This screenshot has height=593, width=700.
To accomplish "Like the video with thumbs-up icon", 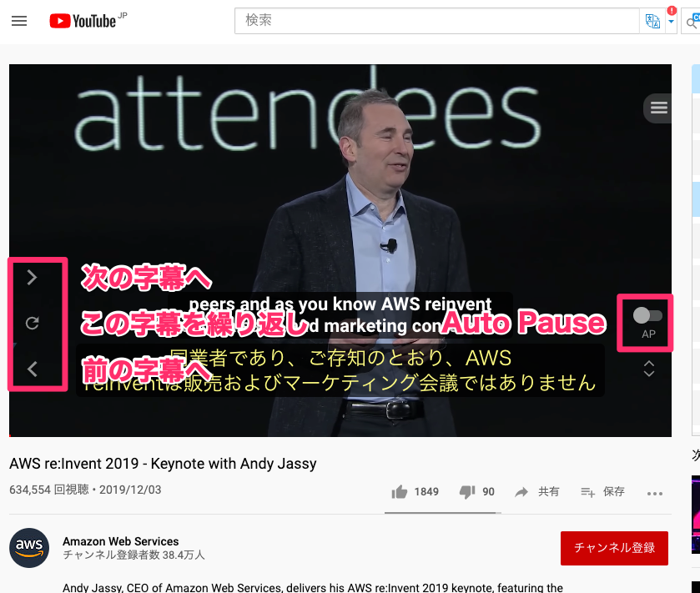I will 400,492.
